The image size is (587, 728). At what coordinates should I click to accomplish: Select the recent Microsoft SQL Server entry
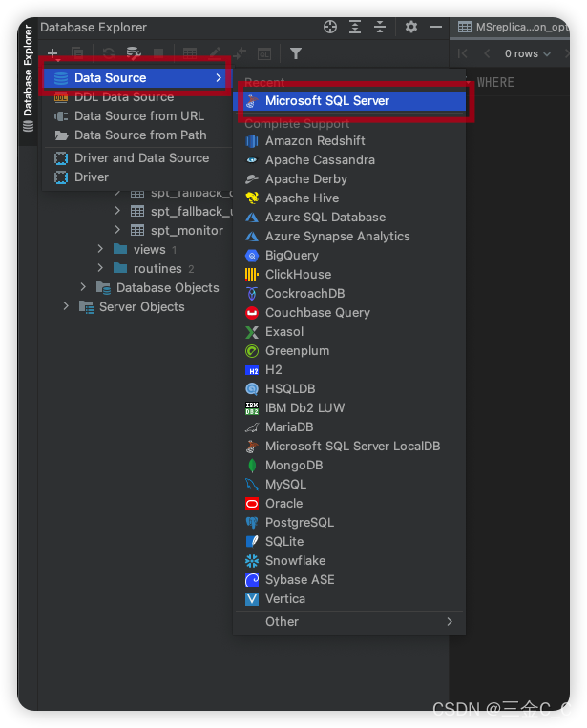(x=349, y=101)
